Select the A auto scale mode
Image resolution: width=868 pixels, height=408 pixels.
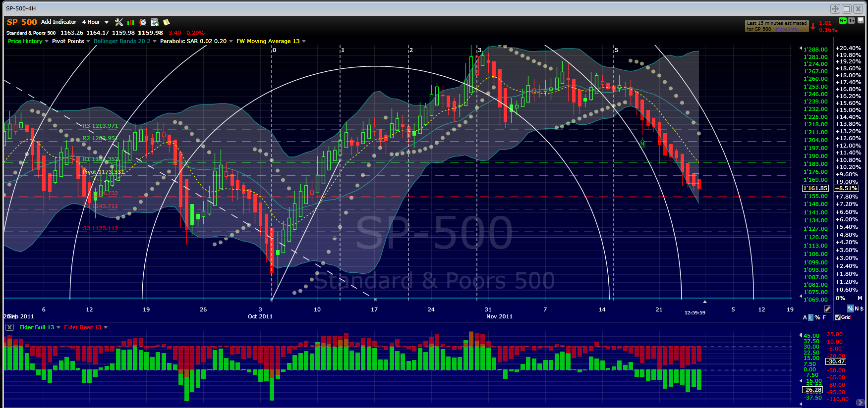tap(805, 317)
